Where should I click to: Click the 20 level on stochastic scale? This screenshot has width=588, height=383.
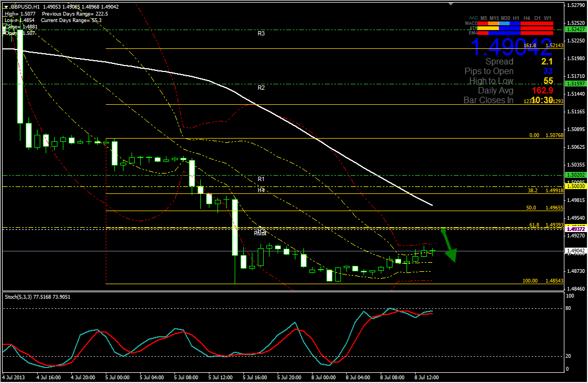coord(568,356)
